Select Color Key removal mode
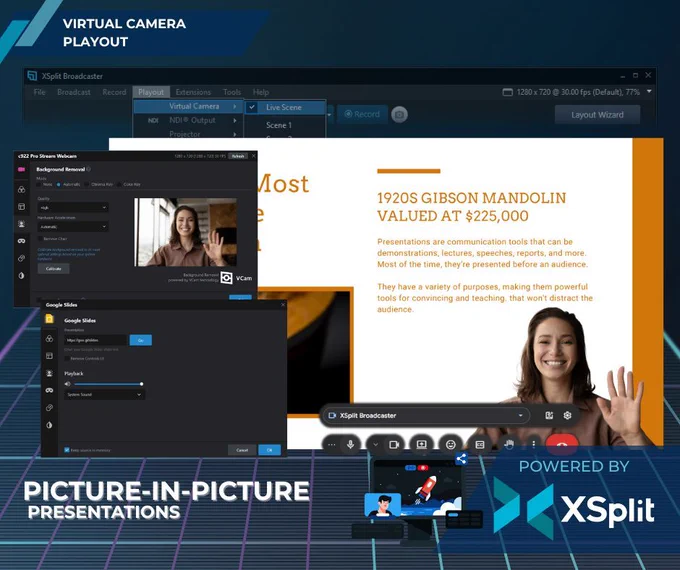This screenshot has width=680, height=570. coord(119,184)
